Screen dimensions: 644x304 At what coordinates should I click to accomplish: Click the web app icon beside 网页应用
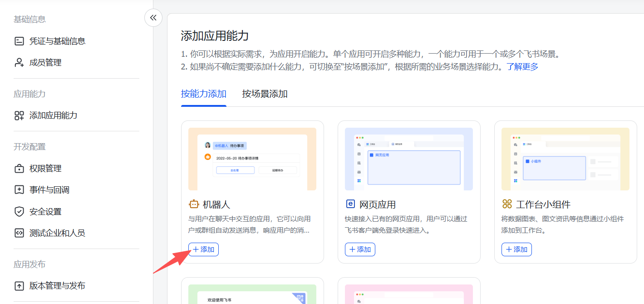[x=350, y=204]
